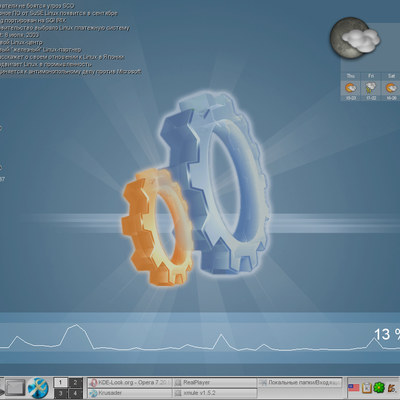400x400 pixels.
Task: Select the Fri thunderstorm forecast icon
Action: (371, 88)
